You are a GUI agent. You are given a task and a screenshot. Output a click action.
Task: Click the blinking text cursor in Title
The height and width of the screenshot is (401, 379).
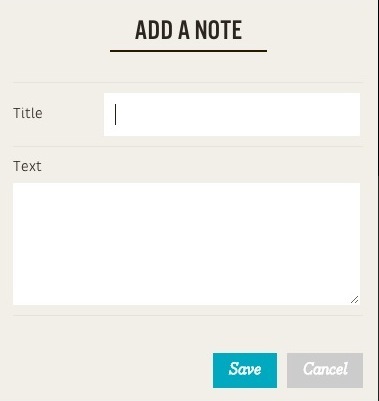pyautogui.click(x=116, y=114)
